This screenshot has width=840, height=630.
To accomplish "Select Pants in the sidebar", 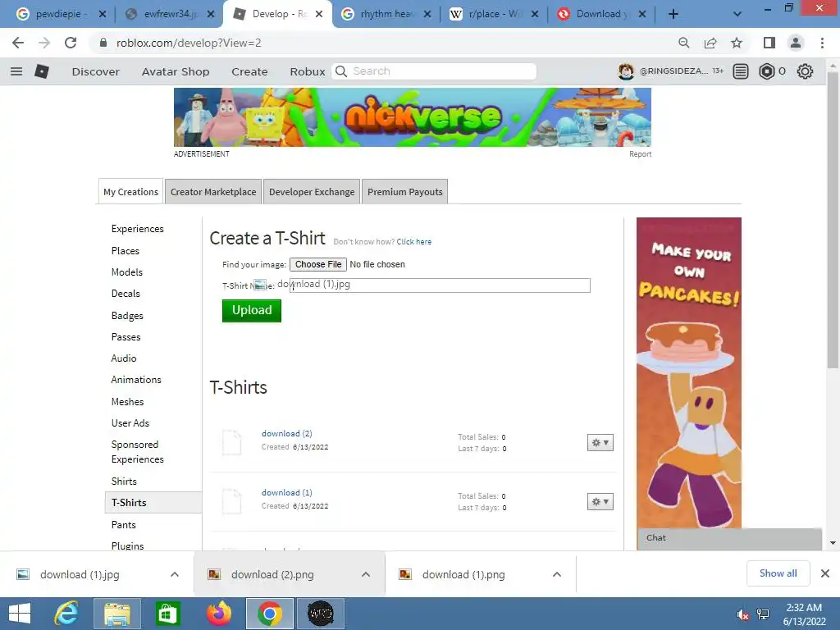I will pos(123,524).
